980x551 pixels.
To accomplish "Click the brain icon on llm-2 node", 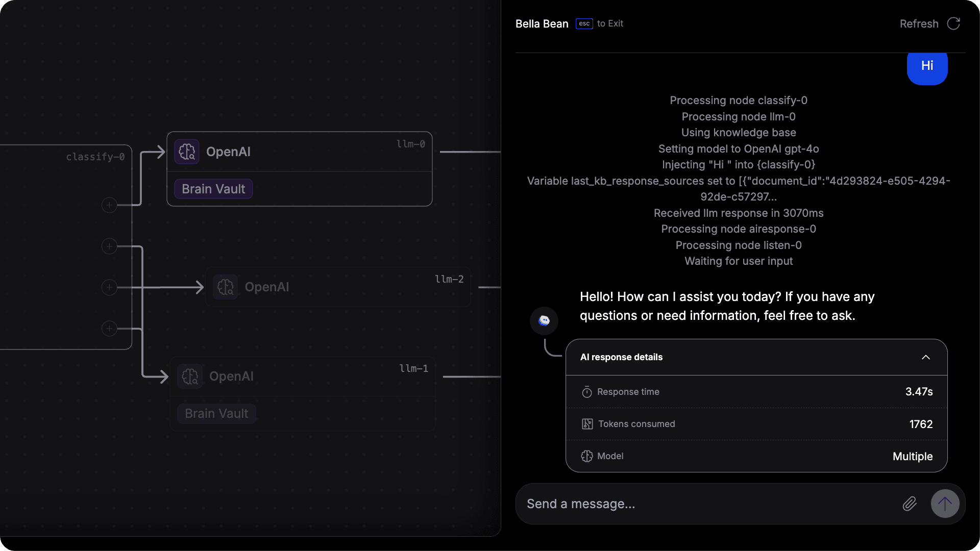I will click(x=225, y=287).
